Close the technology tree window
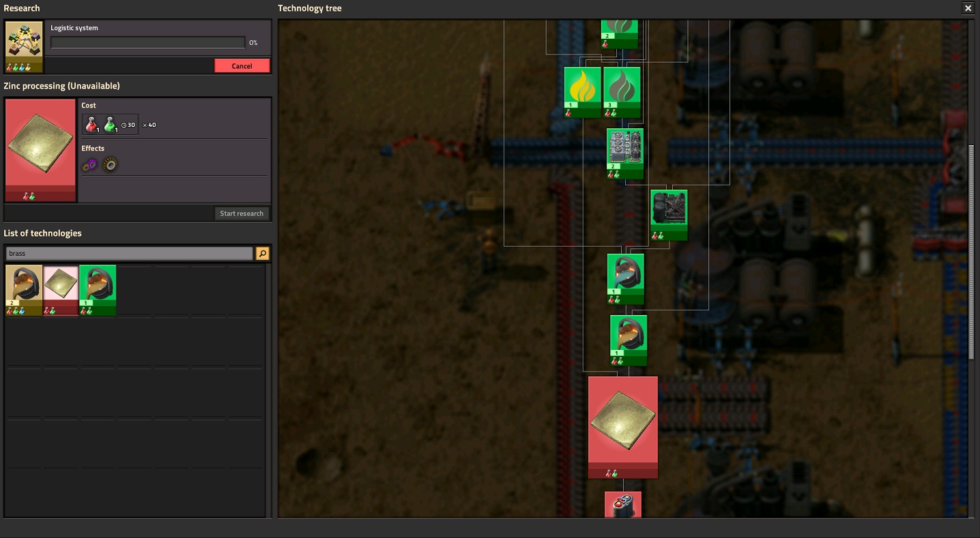Viewport: 980px width, 538px height. (x=968, y=8)
